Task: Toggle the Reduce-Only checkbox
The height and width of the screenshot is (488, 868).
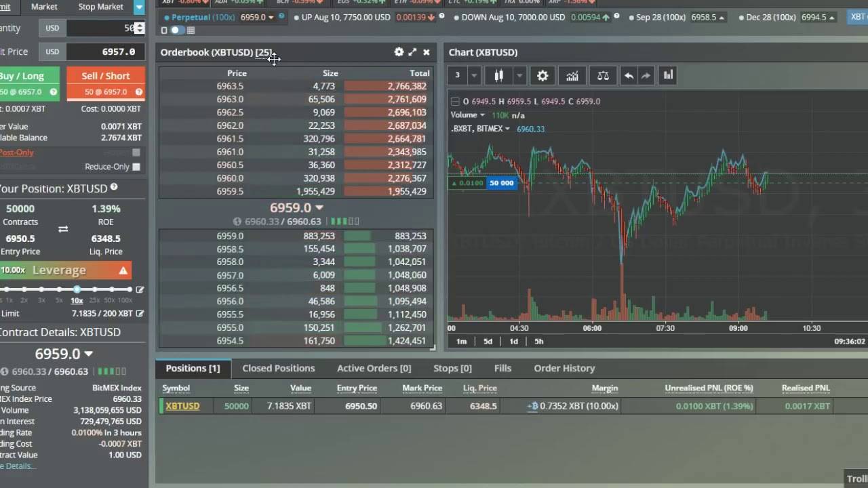Action: [136, 167]
